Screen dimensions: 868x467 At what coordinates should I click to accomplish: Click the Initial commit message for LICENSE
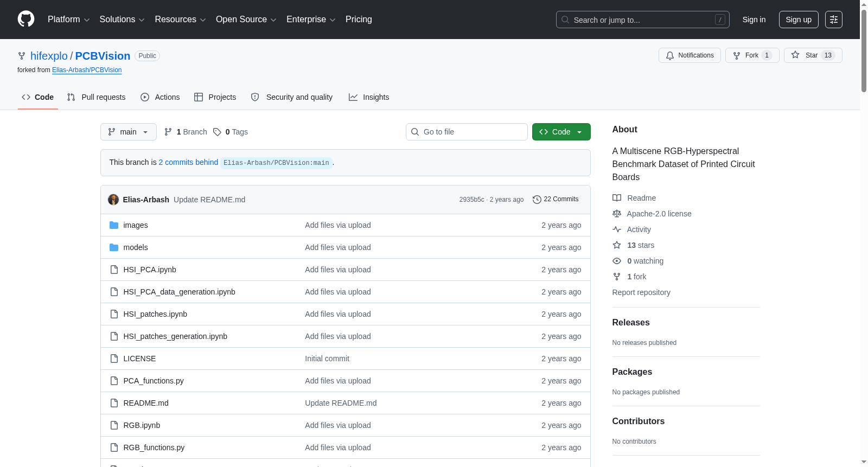coord(327,359)
